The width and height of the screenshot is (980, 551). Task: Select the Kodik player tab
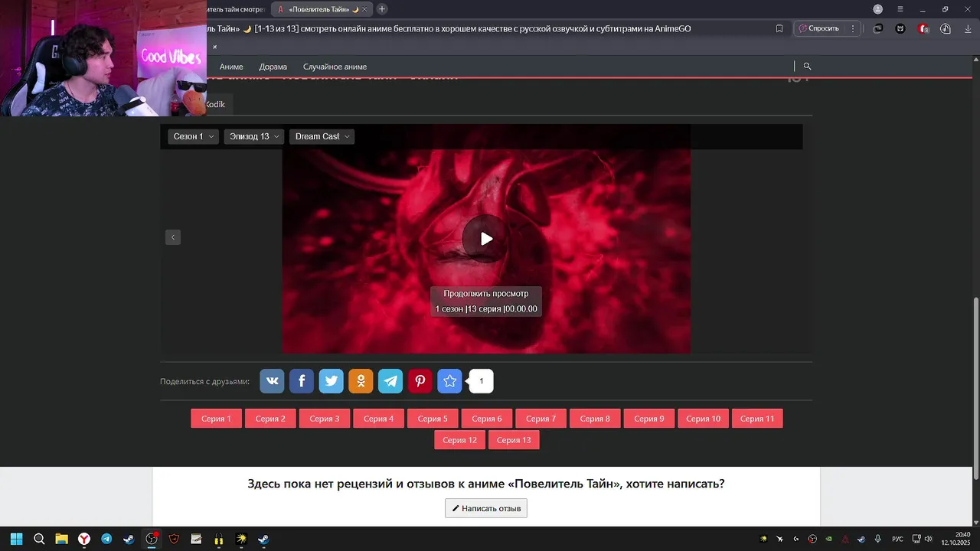(x=215, y=104)
